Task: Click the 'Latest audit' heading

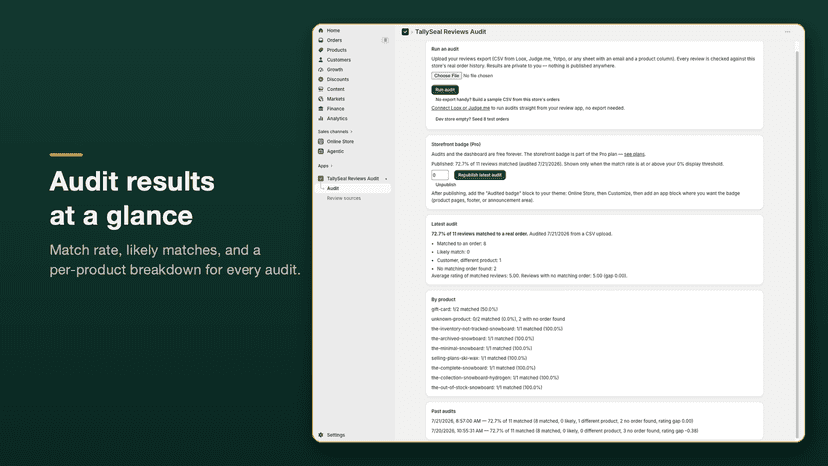Action: pos(444,224)
